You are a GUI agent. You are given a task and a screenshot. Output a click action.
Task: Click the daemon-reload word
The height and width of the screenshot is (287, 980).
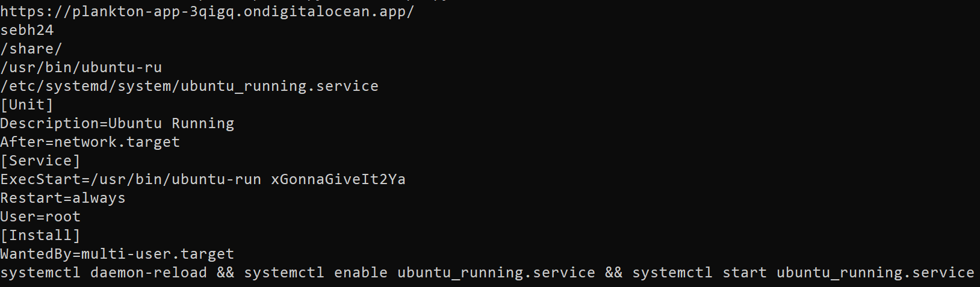pos(149,273)
